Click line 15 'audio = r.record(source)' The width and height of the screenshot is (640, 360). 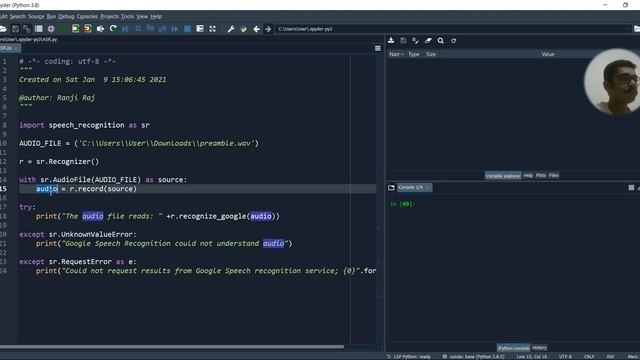(x=86, y=189)
